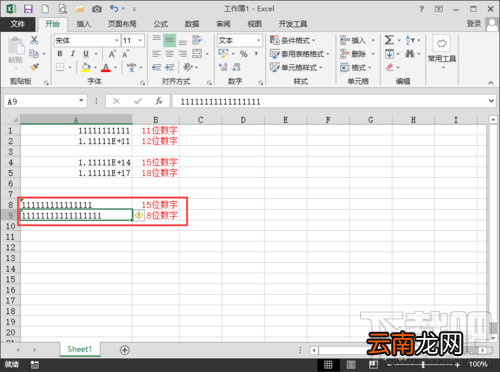
Task: Open the AutoSum function
Action: tap(389, 40)
